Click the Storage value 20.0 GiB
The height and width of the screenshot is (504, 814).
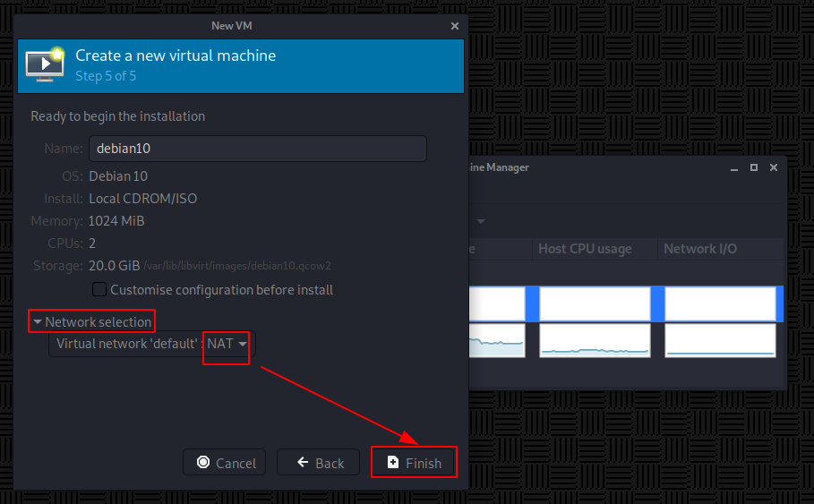tap(115, 266)
